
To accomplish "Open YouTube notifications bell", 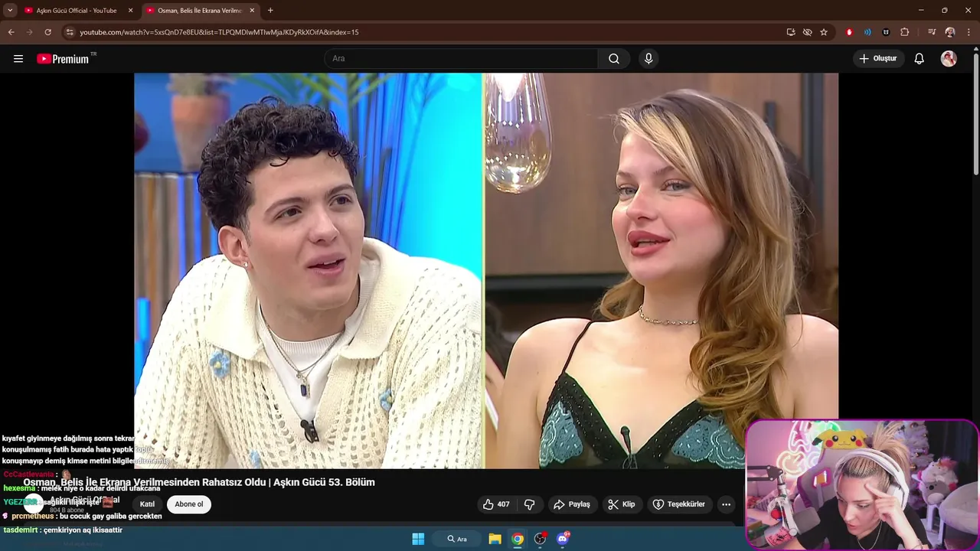I will tap(920, 59).
